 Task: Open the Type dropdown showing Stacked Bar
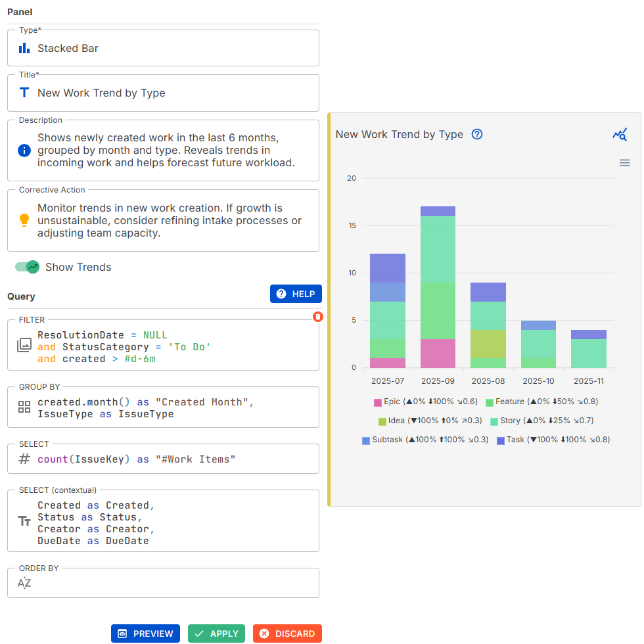(x=163, y=48)
